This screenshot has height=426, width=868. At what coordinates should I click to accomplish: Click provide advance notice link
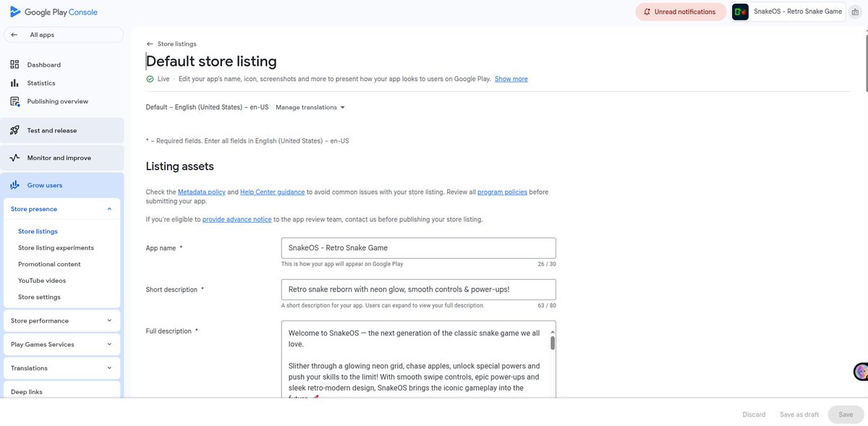(x=237, y=219)
